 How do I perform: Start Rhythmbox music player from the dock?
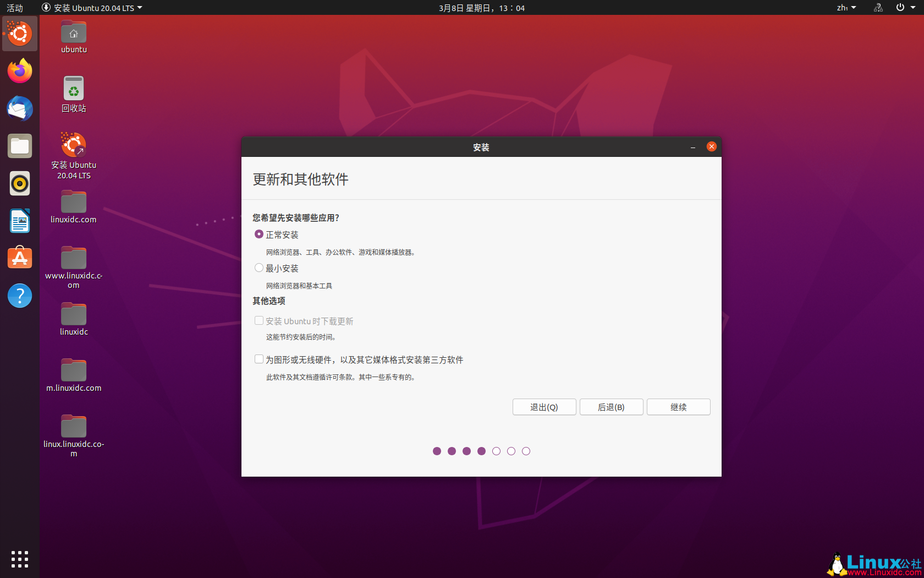(x=19, y=183)
